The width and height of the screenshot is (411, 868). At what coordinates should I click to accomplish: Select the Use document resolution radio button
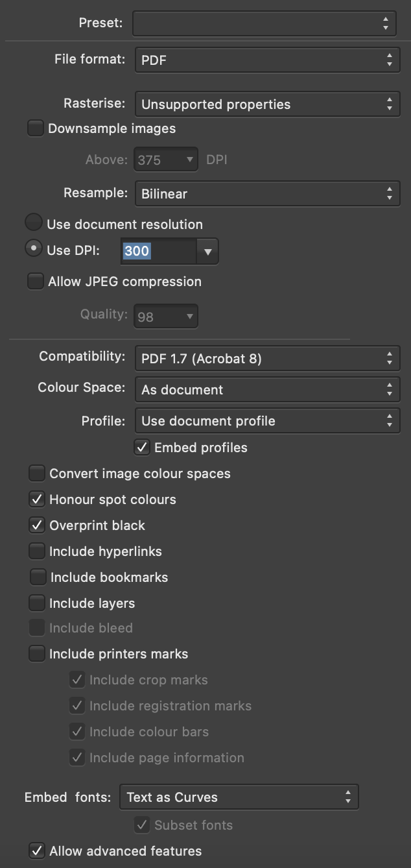click(33, 223)
